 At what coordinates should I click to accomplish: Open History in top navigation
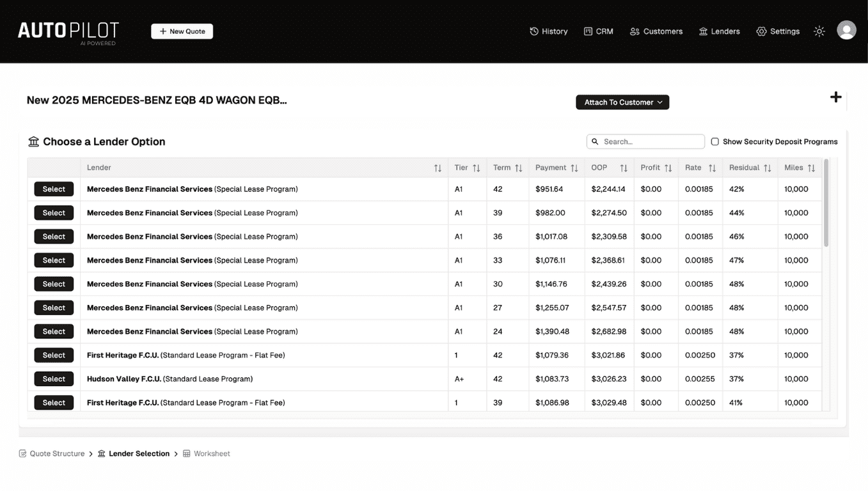(x=549, y=31)
